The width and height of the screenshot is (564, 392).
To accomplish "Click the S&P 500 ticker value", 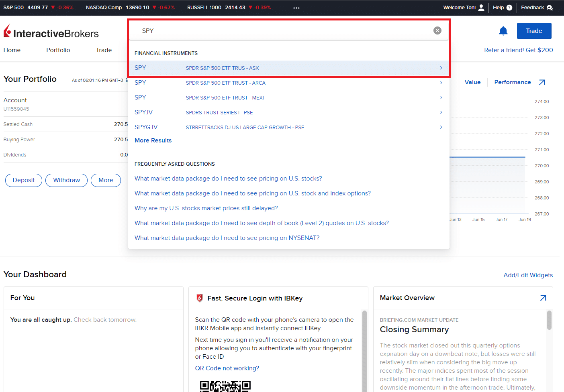I will coord(38,8).
